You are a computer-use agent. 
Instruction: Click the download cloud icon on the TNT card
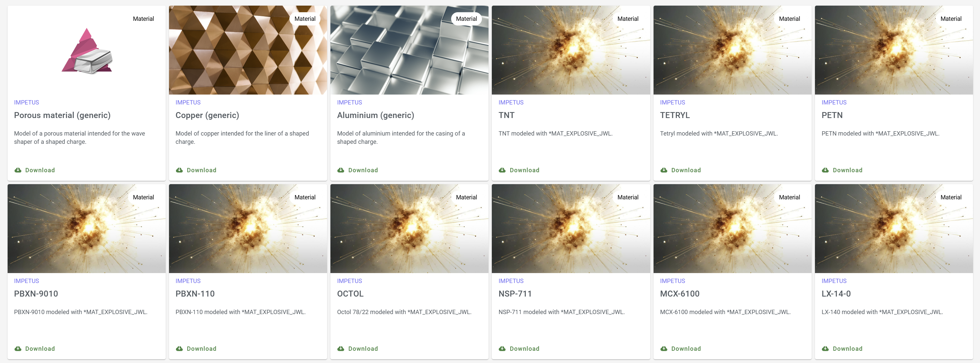click(x=502, y=170)
